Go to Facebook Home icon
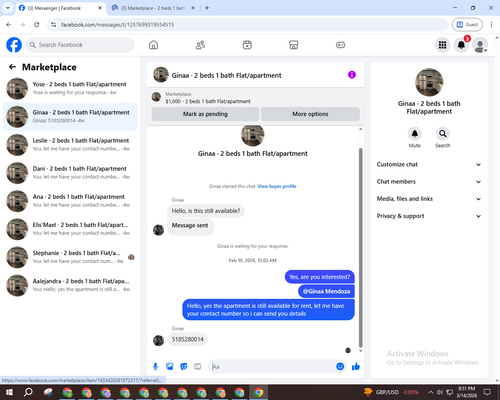The width and height of the screenshot is (500, 400). [153, 45]
